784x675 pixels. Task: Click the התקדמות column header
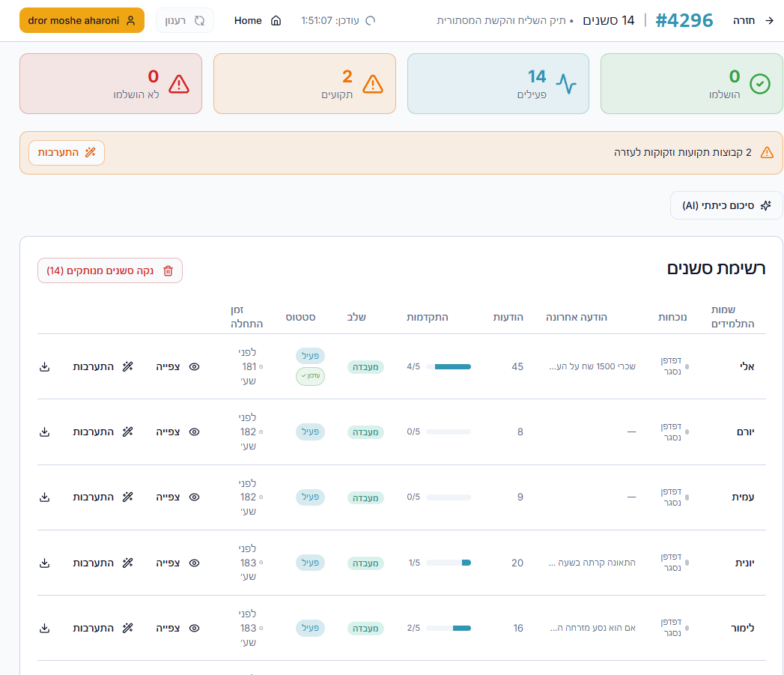click(x=428, y=317)
